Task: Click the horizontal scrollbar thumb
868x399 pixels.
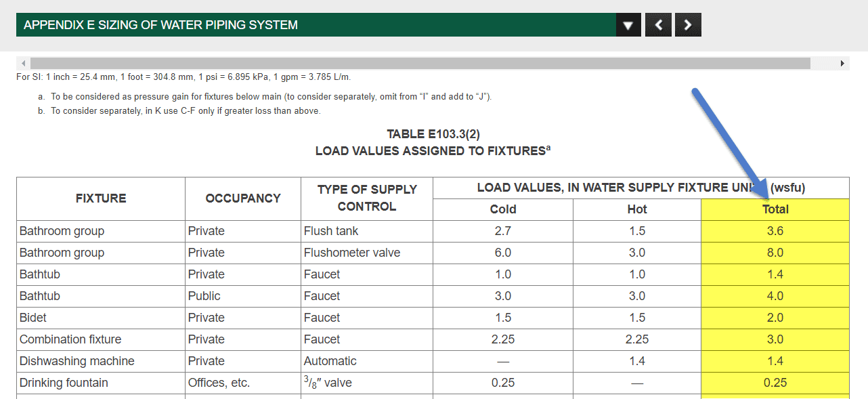Action: pyautogui.click(x=420, y=63)
